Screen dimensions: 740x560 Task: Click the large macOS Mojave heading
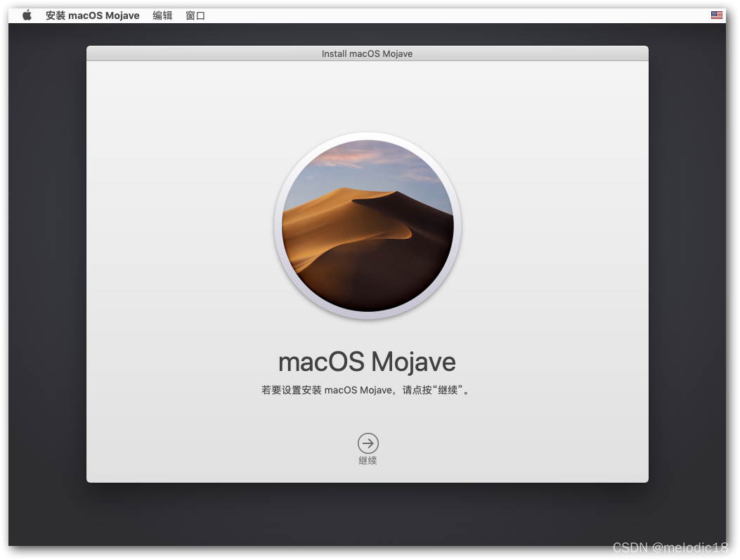[367, 363]
